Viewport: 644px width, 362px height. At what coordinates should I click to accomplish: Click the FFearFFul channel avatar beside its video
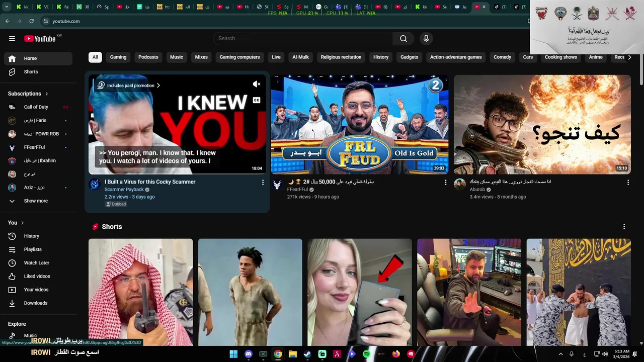pos(277,185)
